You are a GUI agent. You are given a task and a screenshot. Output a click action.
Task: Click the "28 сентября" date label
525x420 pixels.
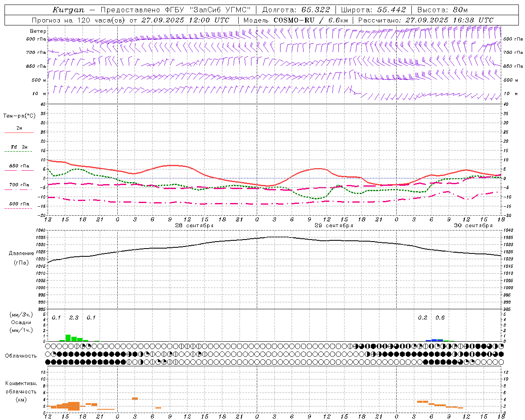(x=194, y=226)
